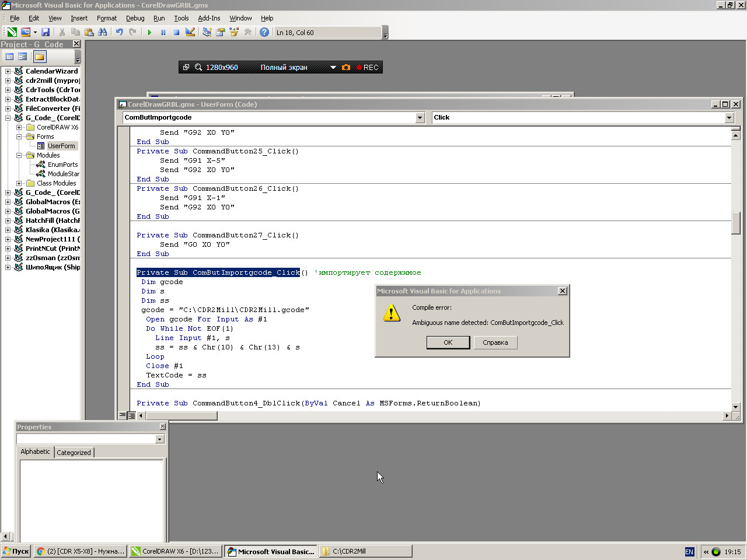The height and width of the screenshot is (560, 747).
Task: Open the Object Browser toolbar icon
Action: pos(234,33)
